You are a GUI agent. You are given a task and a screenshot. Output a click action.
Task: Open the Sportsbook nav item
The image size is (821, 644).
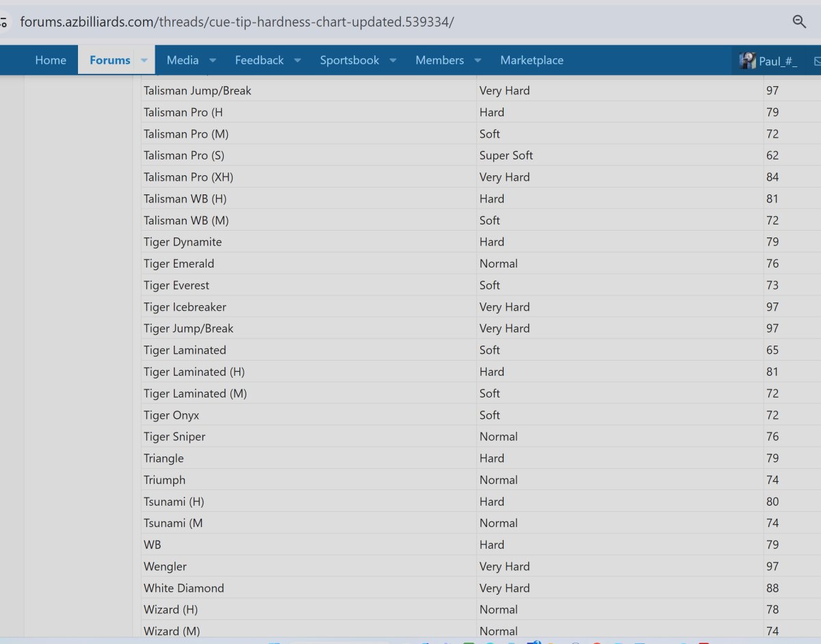(x=349, y=60)
